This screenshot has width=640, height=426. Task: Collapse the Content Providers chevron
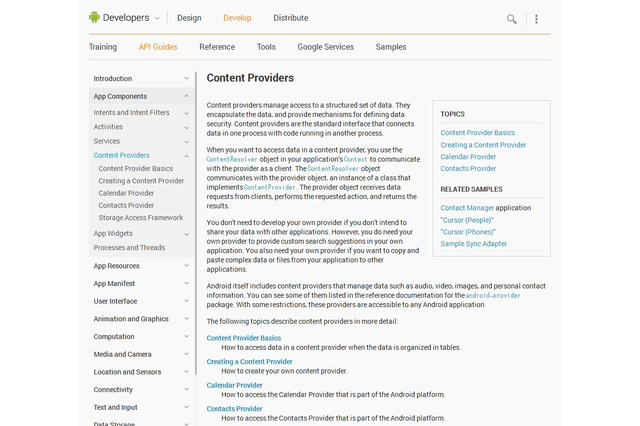(x=186, y=155)
